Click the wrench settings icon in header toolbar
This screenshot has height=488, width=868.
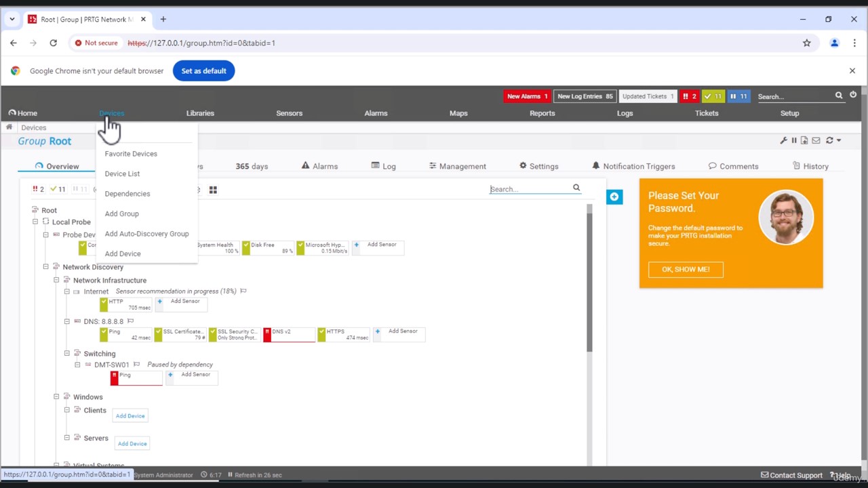pos(784,140)
